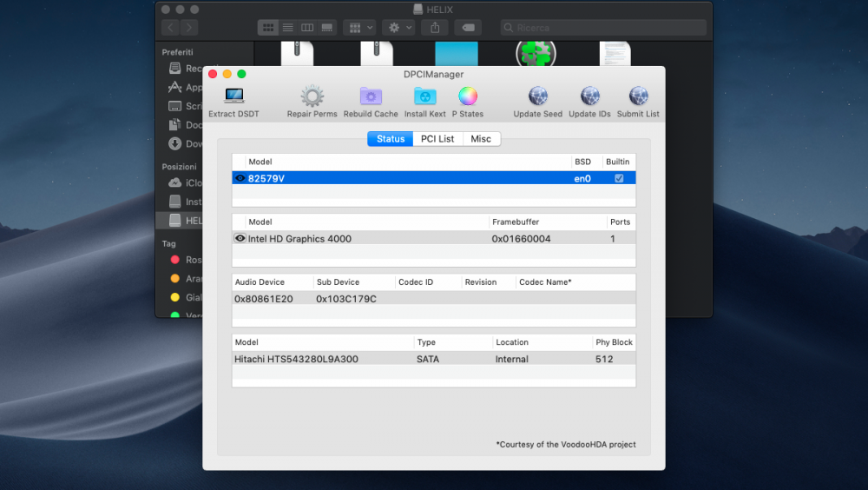Click Finder share button
Screen dimensions: 868x490
click(x=435, y=27)
